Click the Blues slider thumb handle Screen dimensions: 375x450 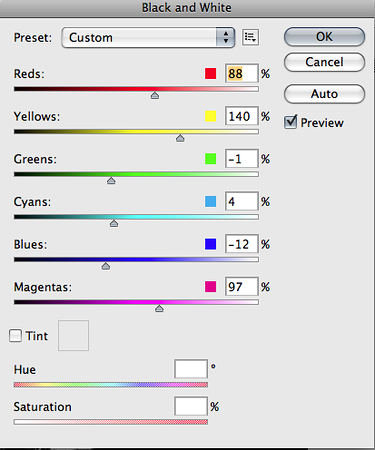coord(106,266)
